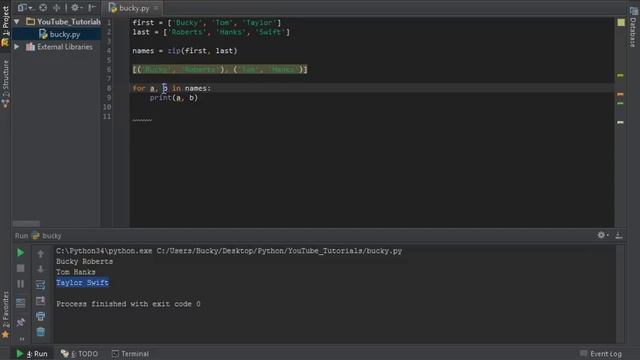The height and width of the screenshot is (360, 640).
Task: Open the Event Log
Action: tap(601, 353)
